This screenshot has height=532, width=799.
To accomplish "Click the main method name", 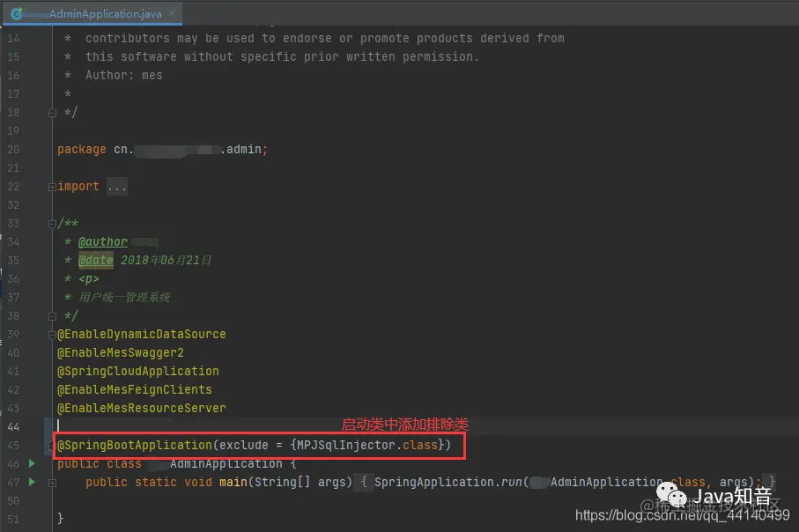I will pyautogui.click(x=233, y=482).
